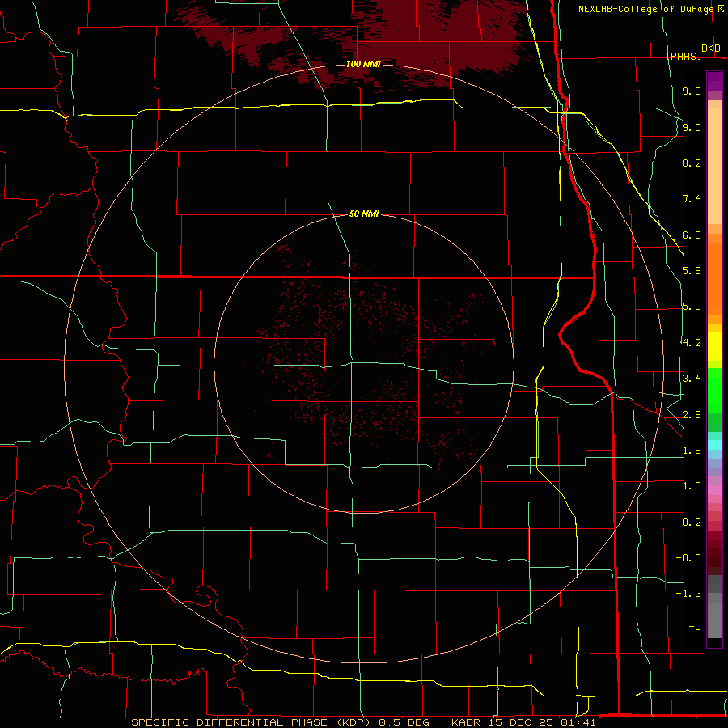Pick the cyan segment of the color bar

pyautogui.click(x=714, y=445)
